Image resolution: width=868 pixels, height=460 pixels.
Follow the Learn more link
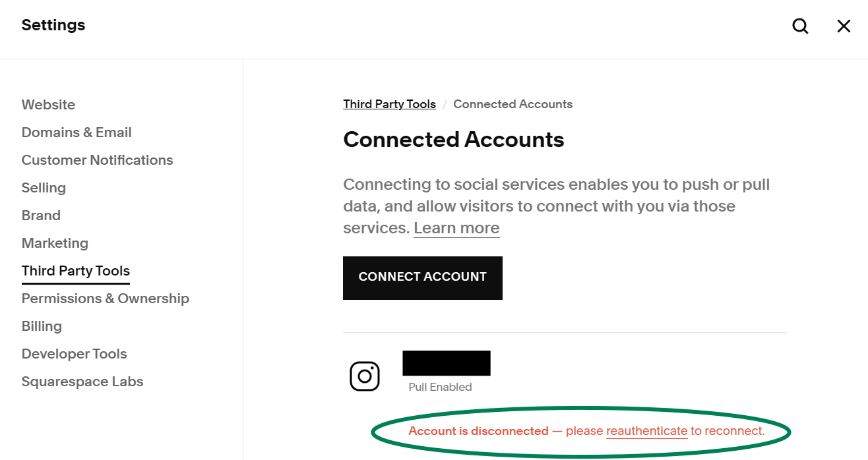(456, 228)
